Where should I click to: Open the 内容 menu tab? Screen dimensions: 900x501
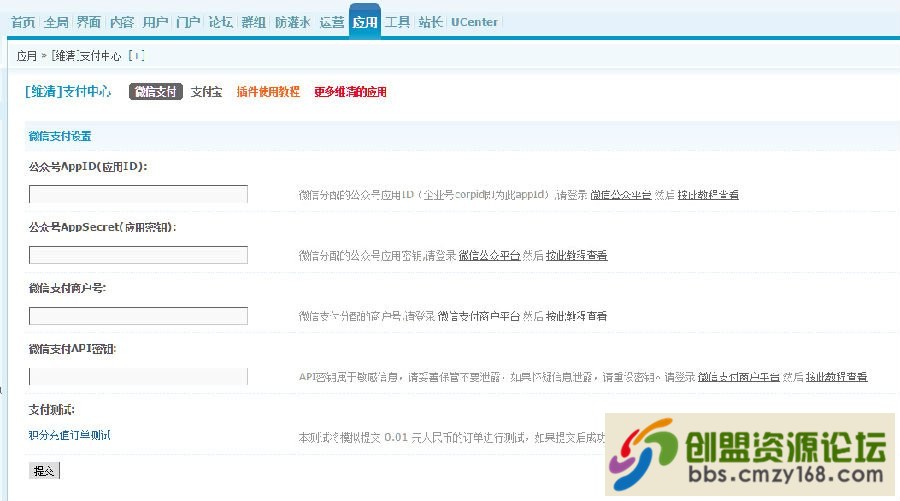coord(122,22)
